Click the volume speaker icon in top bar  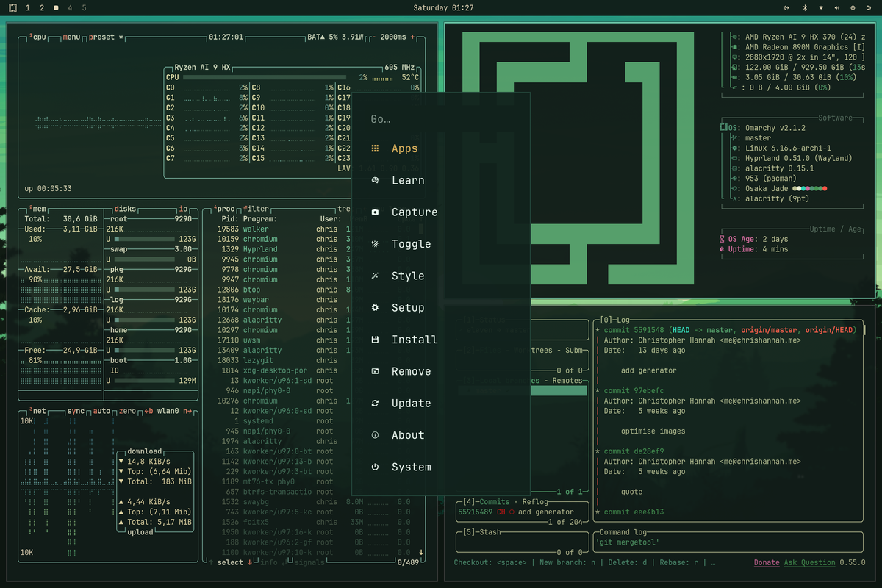tap(837, 7)
